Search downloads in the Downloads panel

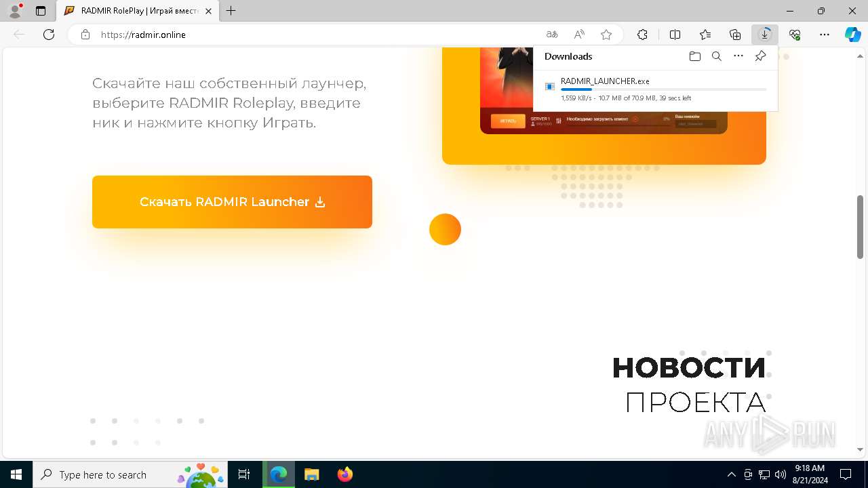coord(716,56)
